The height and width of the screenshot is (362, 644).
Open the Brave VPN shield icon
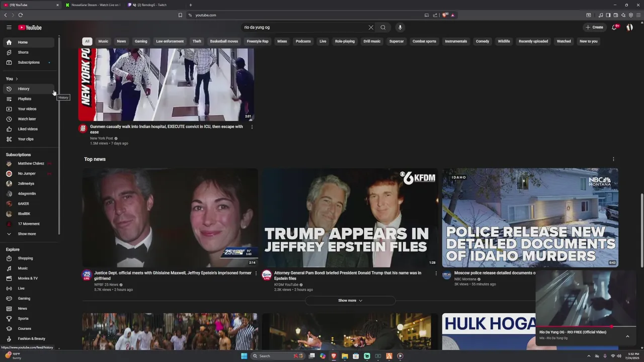click(631, 15)
